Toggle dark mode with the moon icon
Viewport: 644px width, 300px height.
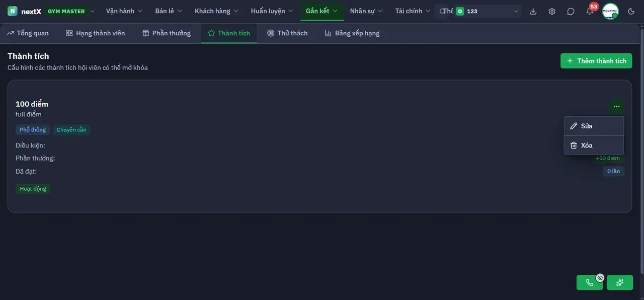pyautogui.click(x=631, y=11)
